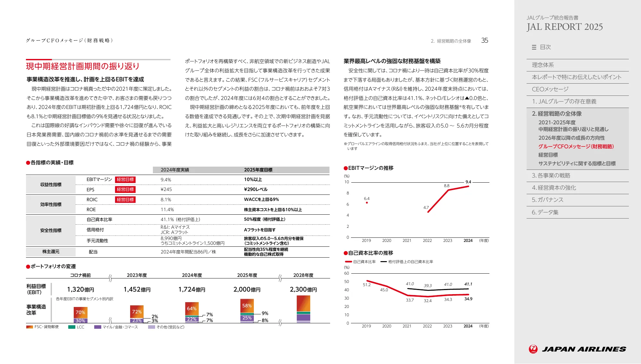641x364 pixels.
Task: Click the Aフラットを目指す target cell
Action: [260, 230]
